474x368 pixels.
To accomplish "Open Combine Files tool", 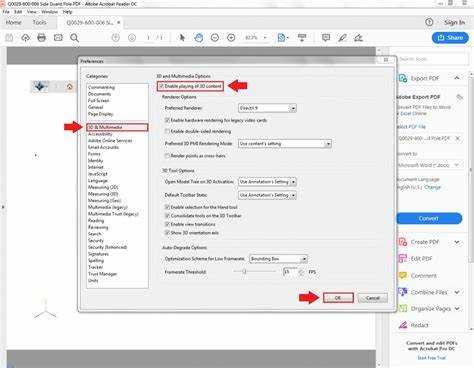I will pyautogui.click(x=429, y=292).
